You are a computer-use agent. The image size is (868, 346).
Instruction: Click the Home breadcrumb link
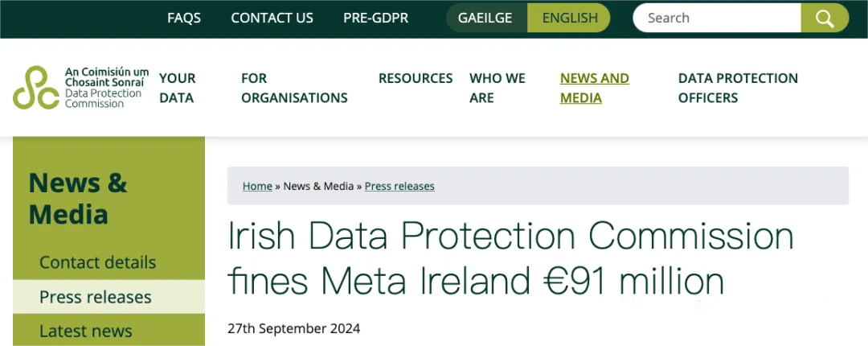tap(257, 186)
